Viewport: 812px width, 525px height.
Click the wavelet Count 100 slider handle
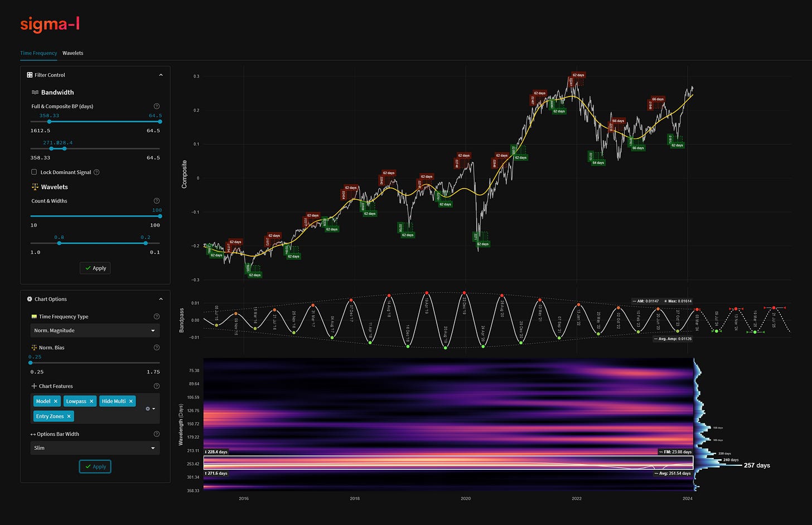(x=159, y=216)
